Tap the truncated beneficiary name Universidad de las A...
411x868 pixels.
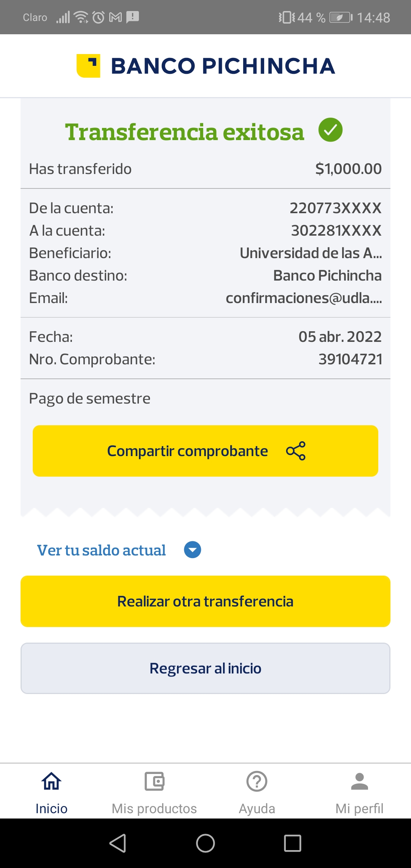(311, 253)
